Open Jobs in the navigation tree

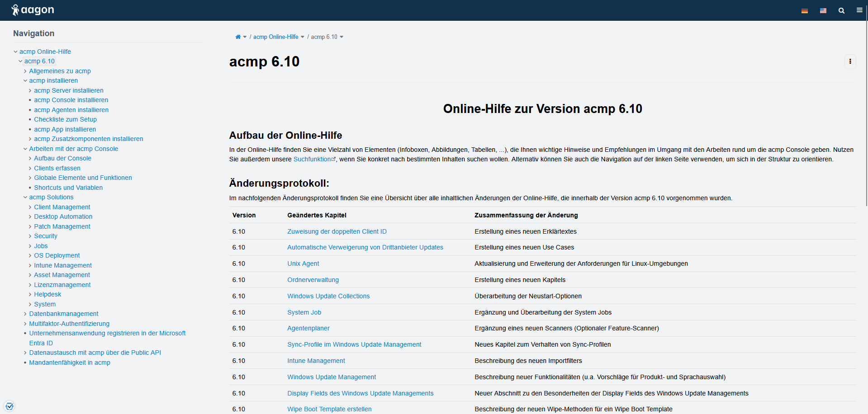point(41,246)
